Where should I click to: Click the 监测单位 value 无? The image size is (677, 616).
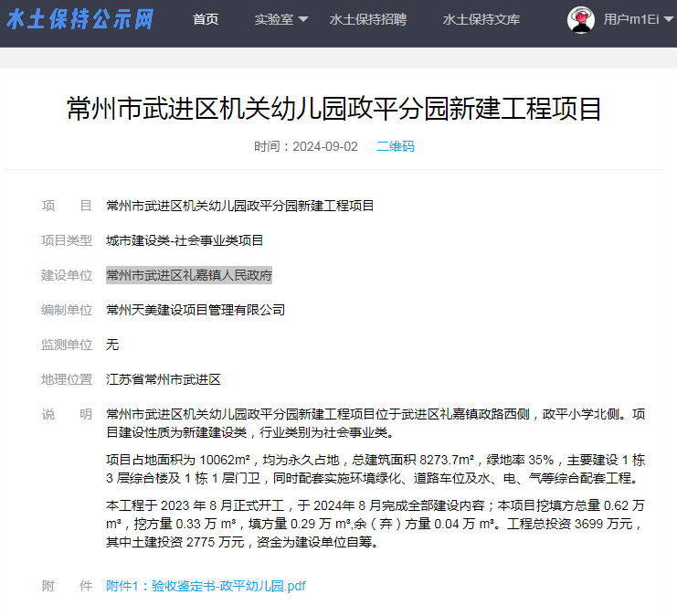coord(112,345)
